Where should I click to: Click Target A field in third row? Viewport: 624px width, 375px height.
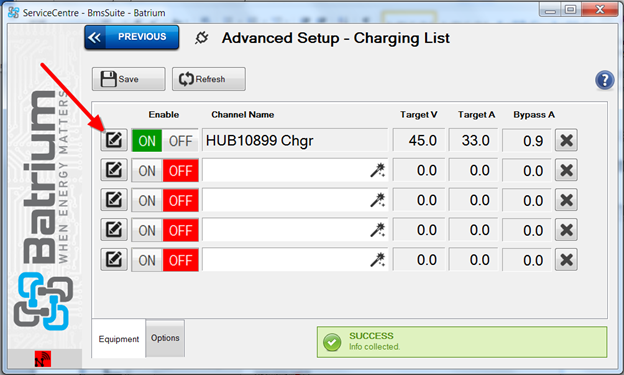(x=473, y=200)
